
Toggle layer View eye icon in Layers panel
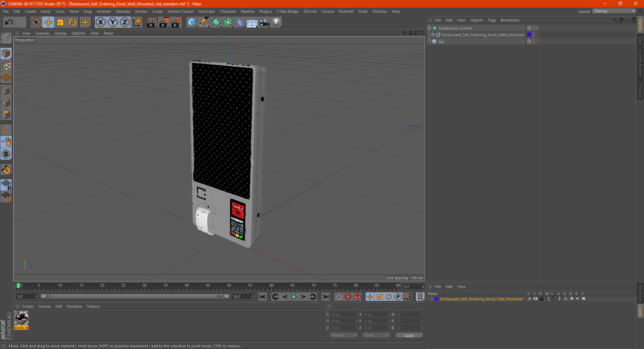click(535, 299)
